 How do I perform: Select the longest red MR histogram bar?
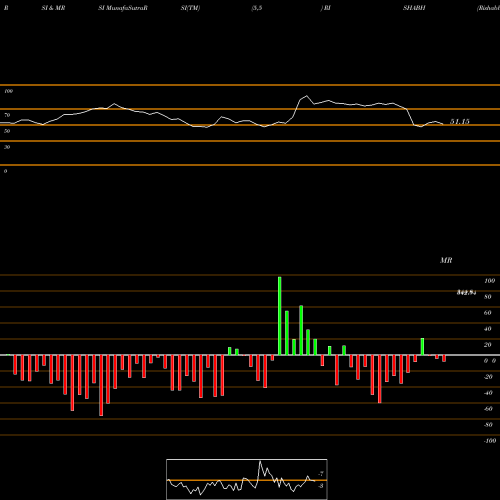[101, 385]
